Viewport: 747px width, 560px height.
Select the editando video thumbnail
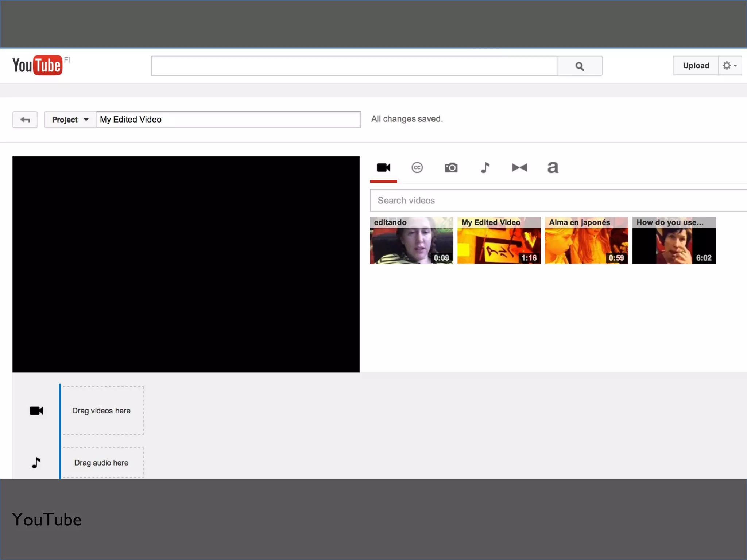(x=411, y=241)
